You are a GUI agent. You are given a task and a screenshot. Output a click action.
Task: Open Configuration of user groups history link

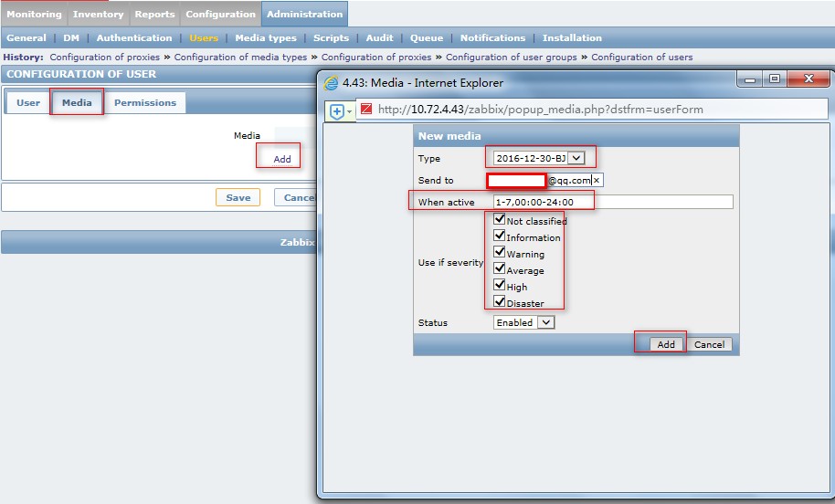(x=512, y=57)
